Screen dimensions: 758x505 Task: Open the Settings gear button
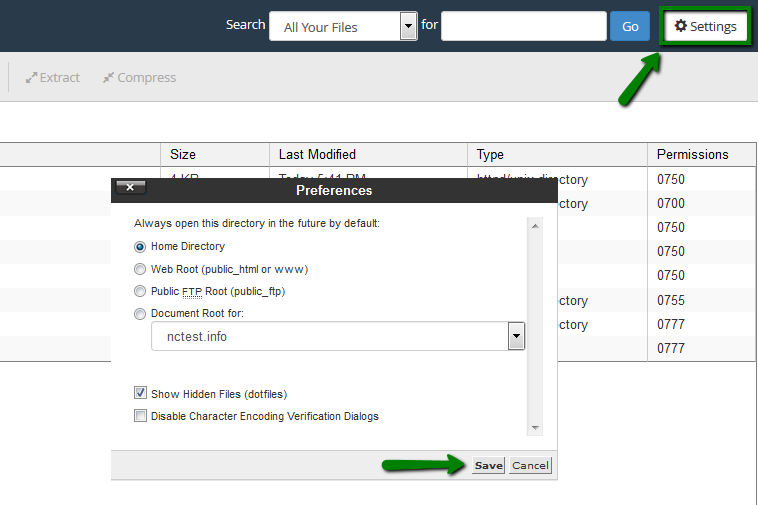(x=705, y=27)
